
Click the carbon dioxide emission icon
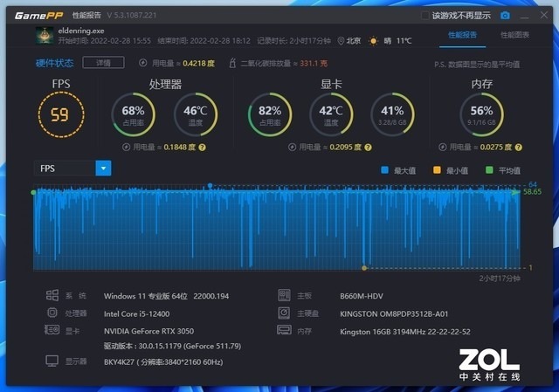(x=232, y=63)
